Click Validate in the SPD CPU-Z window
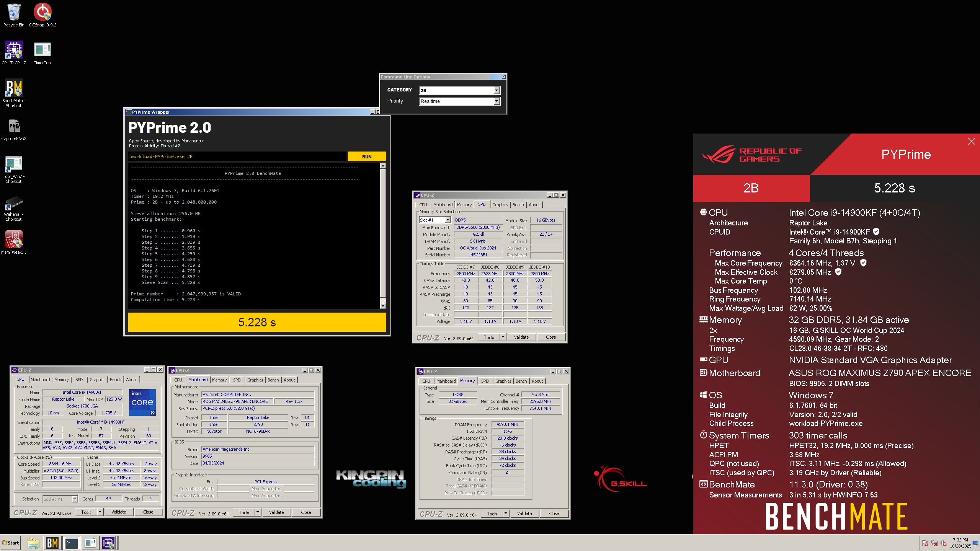 [x=521, y=337]
